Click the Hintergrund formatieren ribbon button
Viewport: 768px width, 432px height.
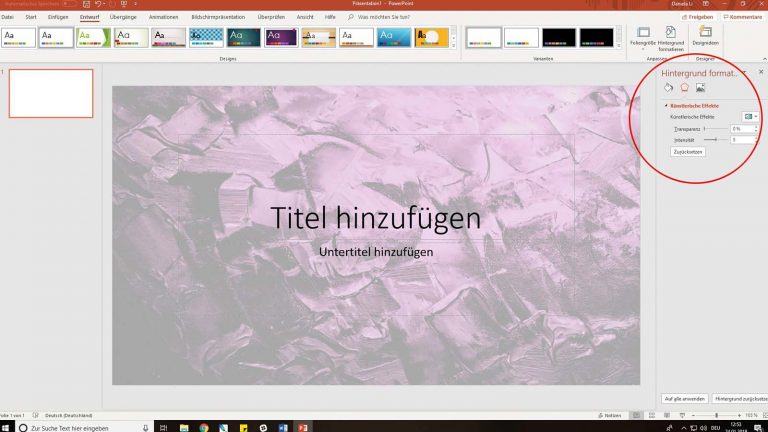tap(671, 38)
